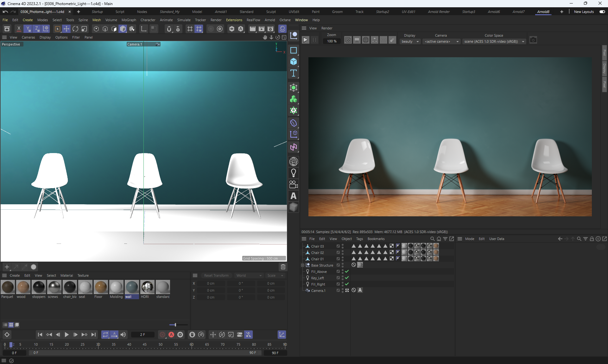Click the delete trash icon

point(283,267)
